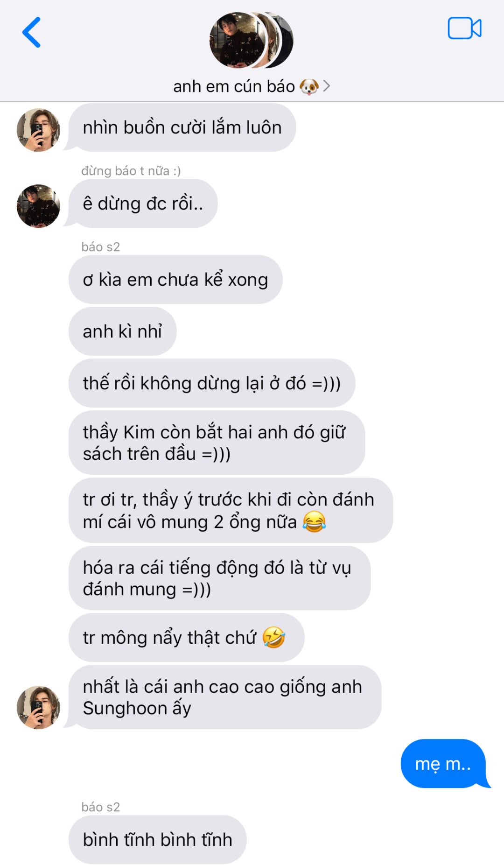Select the 'anh kì nhỉ' bubble
504x865 pixels.
click(123, 331)
